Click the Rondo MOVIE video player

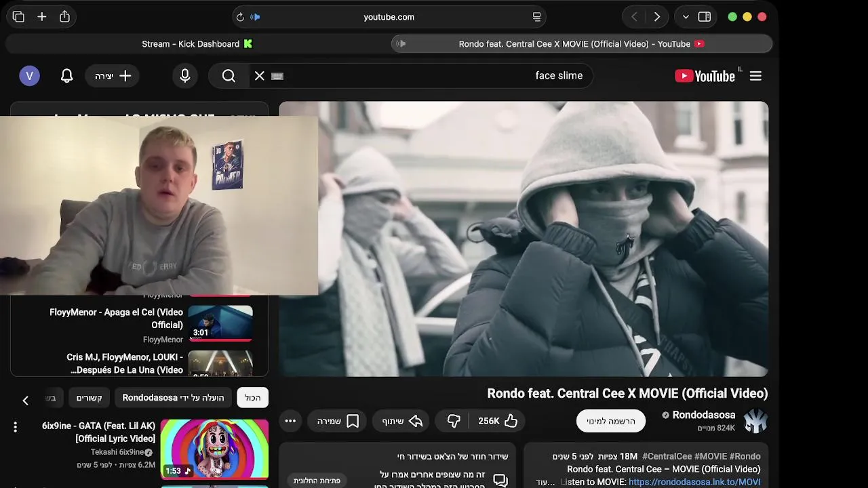(524, 239)
